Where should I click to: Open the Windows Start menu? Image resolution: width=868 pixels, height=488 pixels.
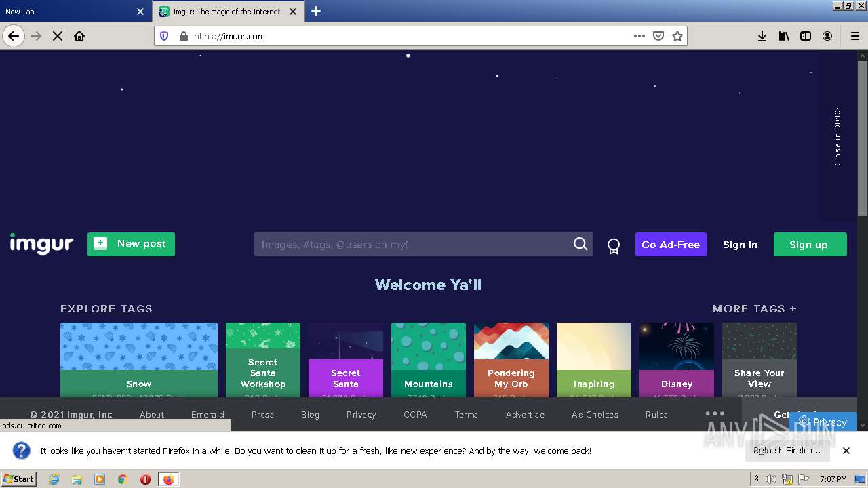pyautogui.click(x=18, y=479)
